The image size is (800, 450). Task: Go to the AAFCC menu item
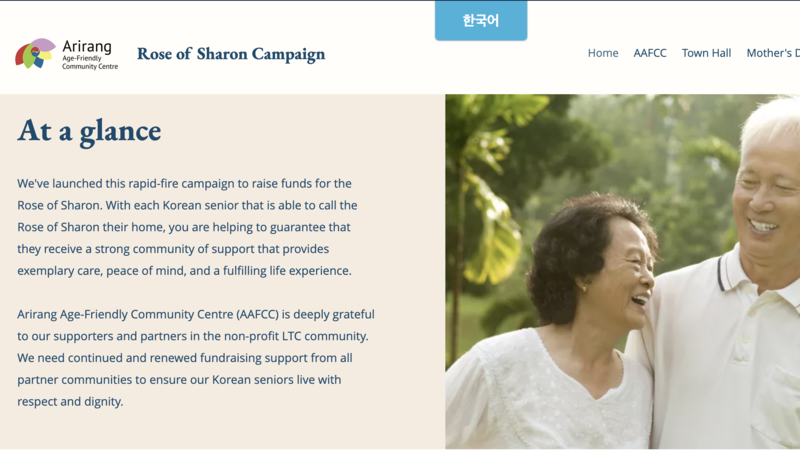point(650,53)
